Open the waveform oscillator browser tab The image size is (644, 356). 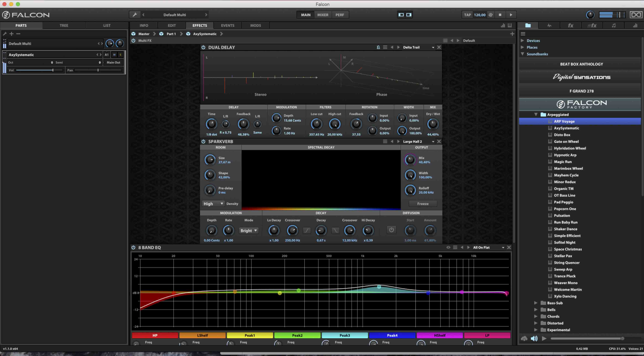point(549,26)
